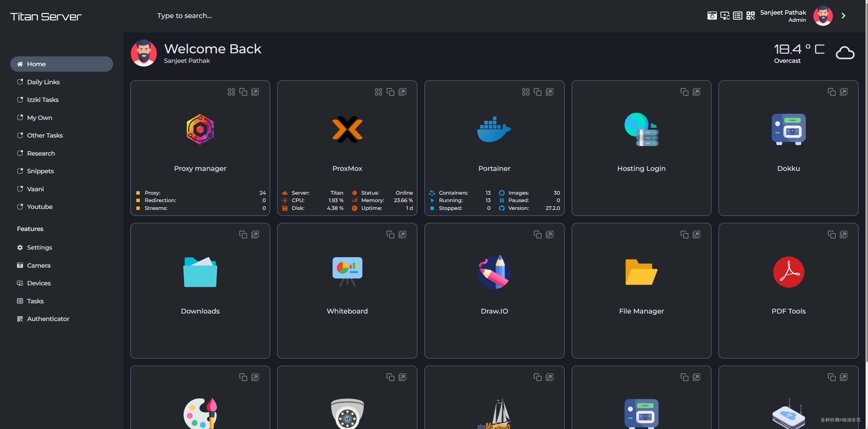
Task: Click the Downloads folder icon
Action: tap(200, 272)
